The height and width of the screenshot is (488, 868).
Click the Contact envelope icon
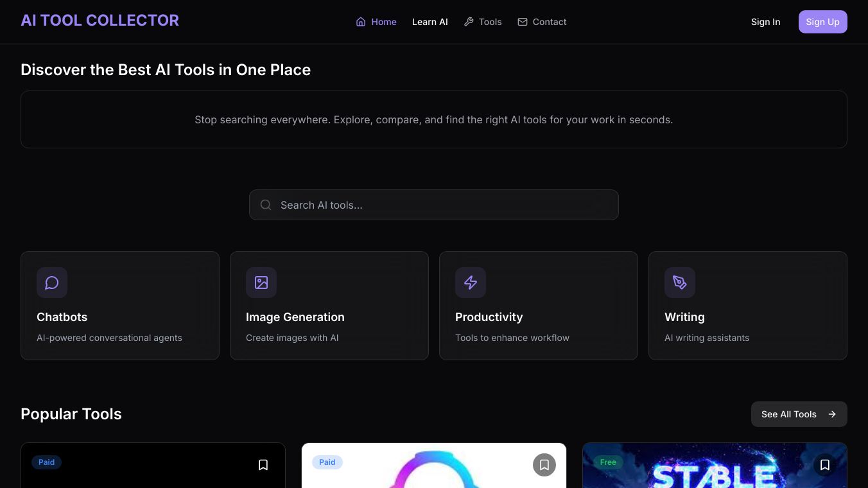point(523,22)
